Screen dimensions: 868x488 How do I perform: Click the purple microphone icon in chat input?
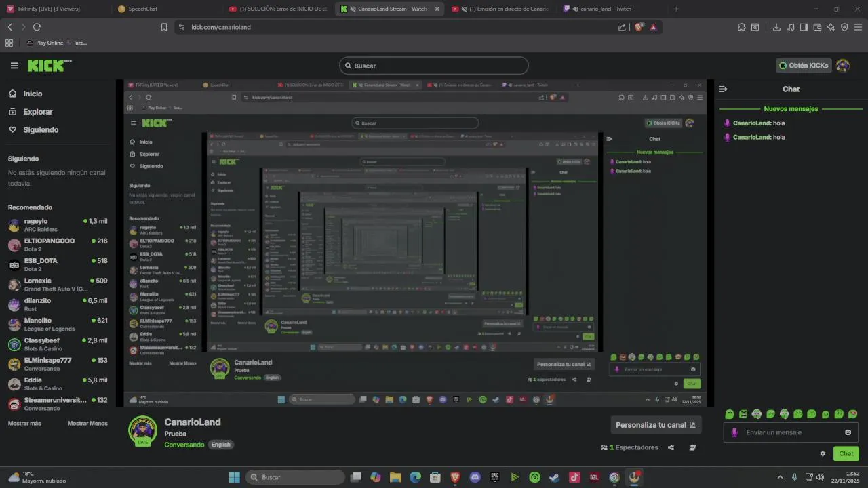pyautogui.click(x=734, y=432)
